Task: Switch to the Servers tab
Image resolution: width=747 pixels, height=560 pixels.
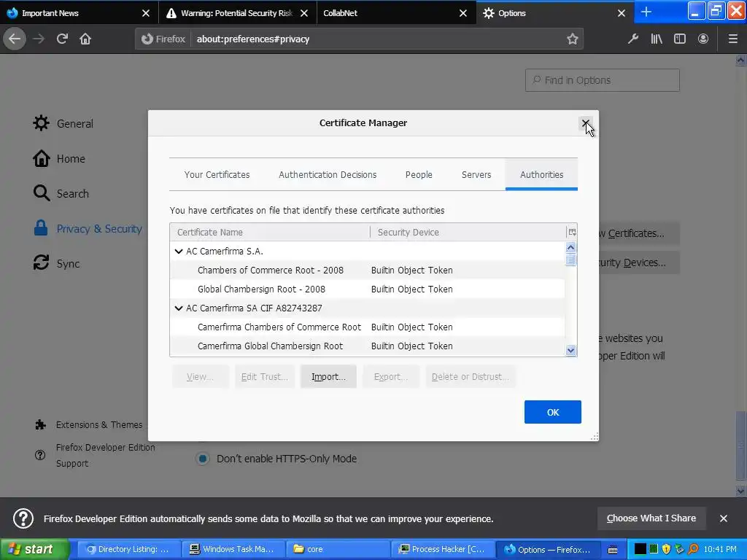Action: [x=476, y=175]
